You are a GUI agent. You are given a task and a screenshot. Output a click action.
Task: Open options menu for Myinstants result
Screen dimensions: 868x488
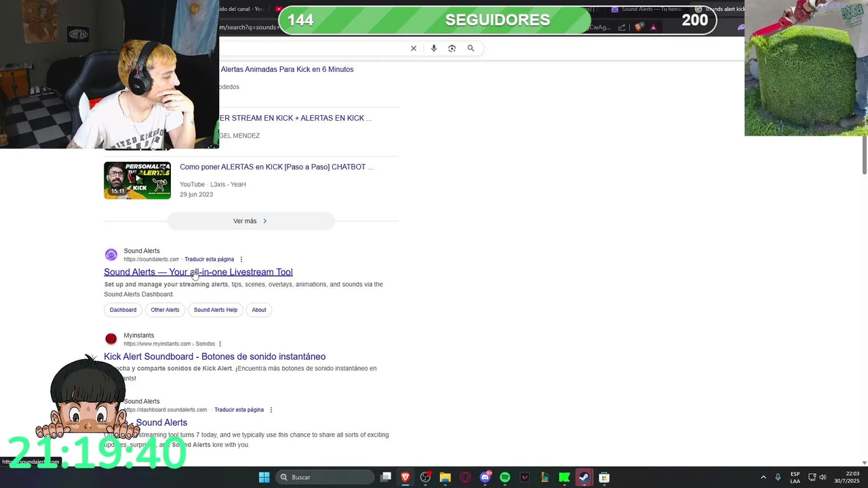click(220, 344)
